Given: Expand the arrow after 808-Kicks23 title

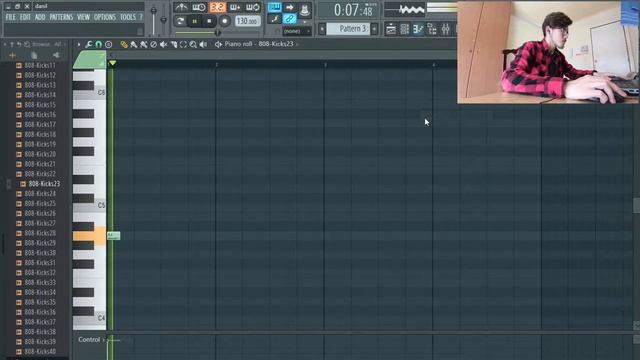Looking at the screenshot, I should 297,44.
